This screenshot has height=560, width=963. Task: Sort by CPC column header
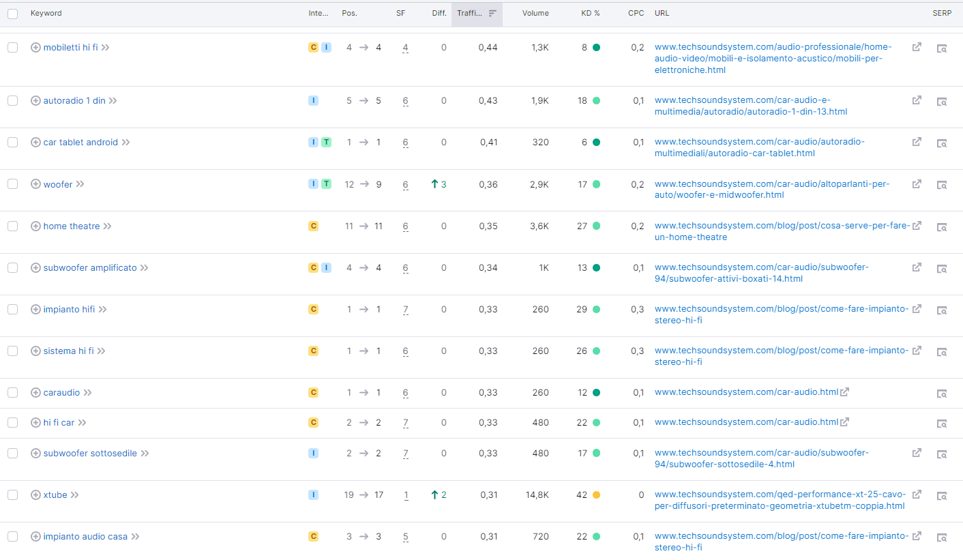click(636, 13)
